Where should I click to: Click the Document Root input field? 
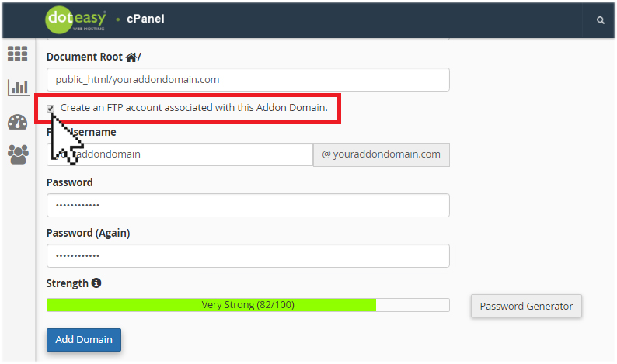248,79
